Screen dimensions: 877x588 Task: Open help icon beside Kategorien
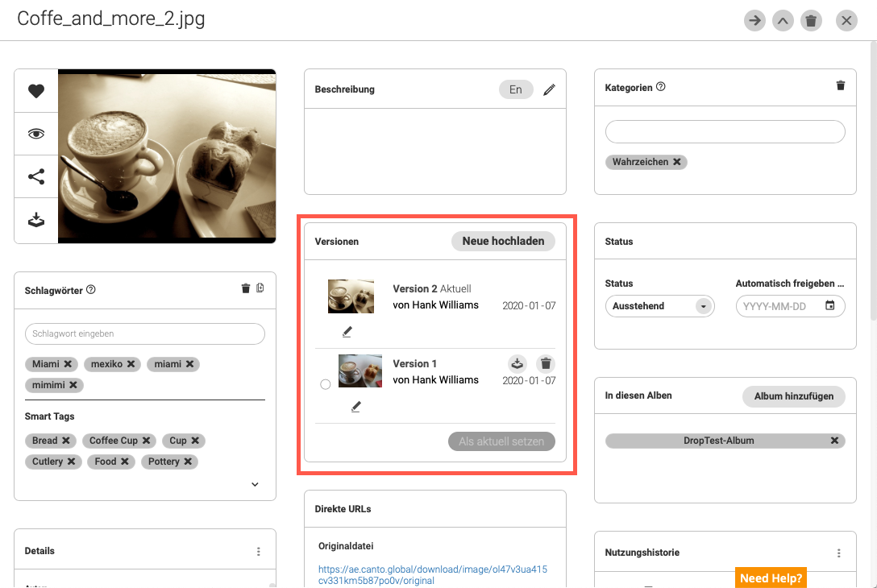point(660,87)
